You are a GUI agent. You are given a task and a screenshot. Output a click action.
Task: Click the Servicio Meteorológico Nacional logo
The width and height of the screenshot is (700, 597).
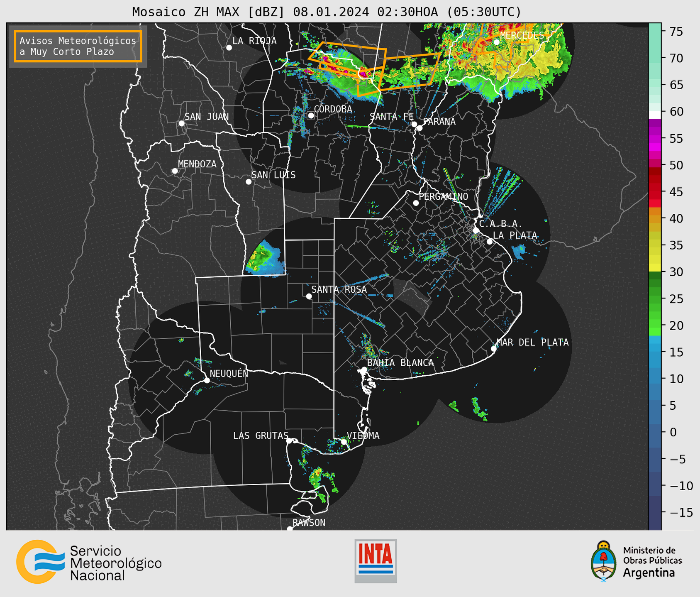pos(89,562)
